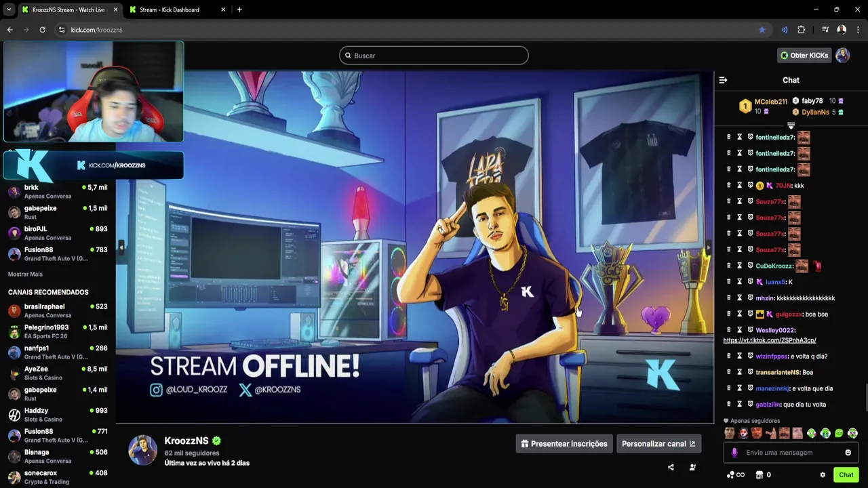Open faby78 gifter name
868x488 pixels.
[812, 101]
